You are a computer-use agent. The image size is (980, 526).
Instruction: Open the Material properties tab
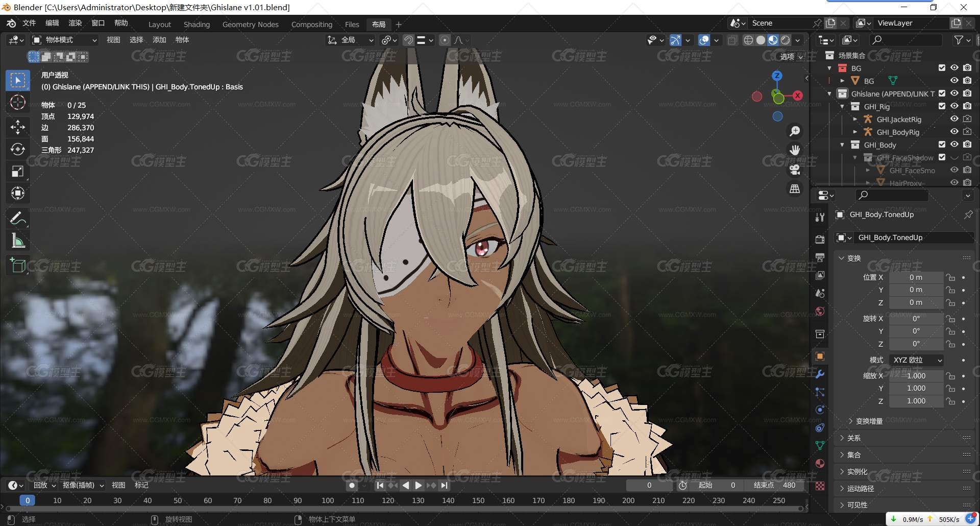(x=820, y=463)
